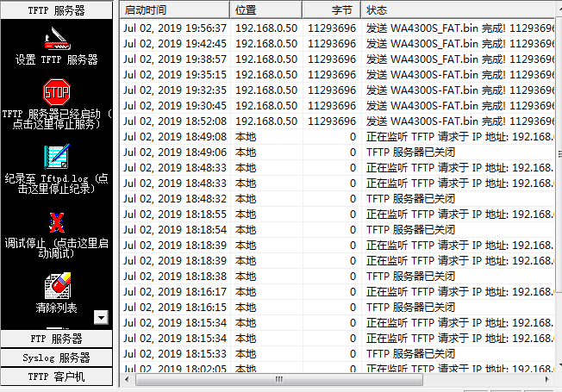Click the zero byte value at 18:18:54
The width and height of the screenshot is (562, 392).
coord(353,230)
